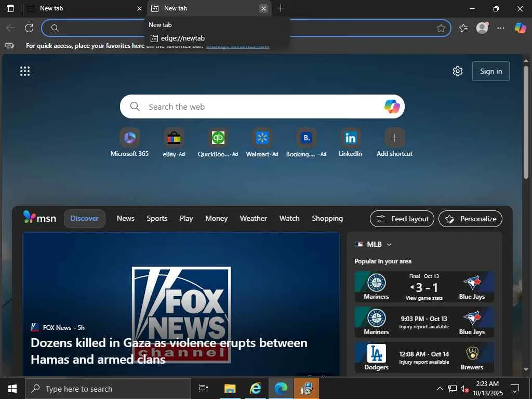Click the Windows taskbar search box
Screen dimensions: 532x399
(x=108, y=389)
